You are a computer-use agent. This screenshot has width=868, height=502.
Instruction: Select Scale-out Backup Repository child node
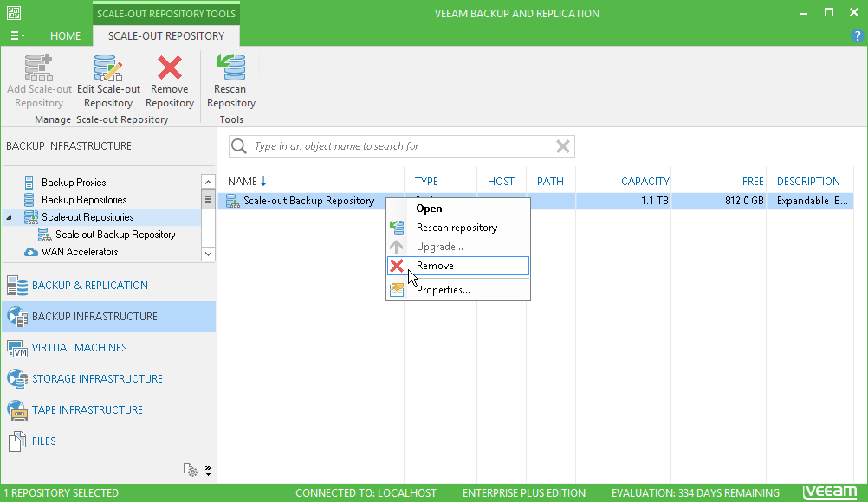115,235
